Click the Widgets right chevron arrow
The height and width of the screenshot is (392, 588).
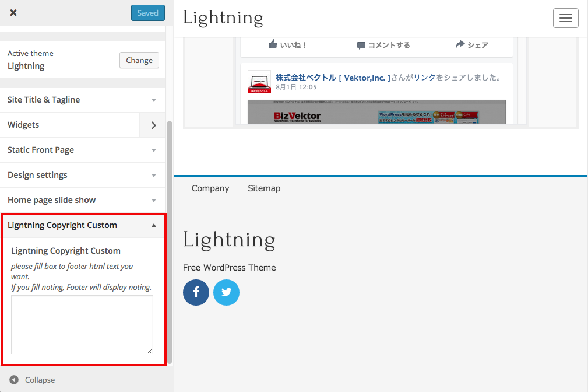(x=153, y=125)
